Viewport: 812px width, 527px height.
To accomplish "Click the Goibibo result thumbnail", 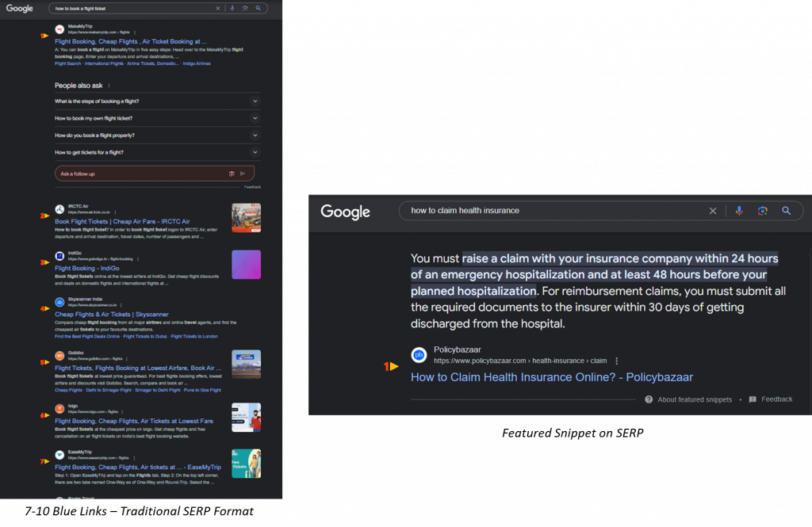I will click(246, 364).
